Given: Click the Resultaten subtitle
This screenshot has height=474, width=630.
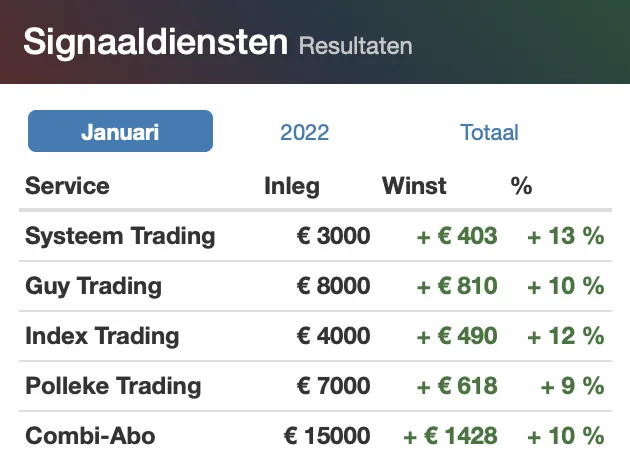Looking at the screenshot, I should tap(356, 45).
